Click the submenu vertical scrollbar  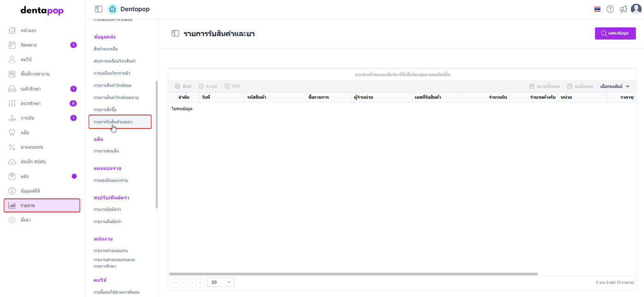click(x=157, y=145)
